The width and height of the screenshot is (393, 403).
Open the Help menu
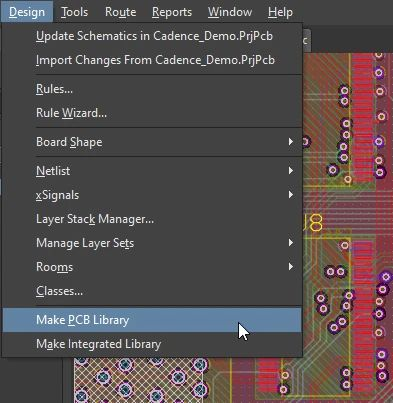click(x=280, y=12)
